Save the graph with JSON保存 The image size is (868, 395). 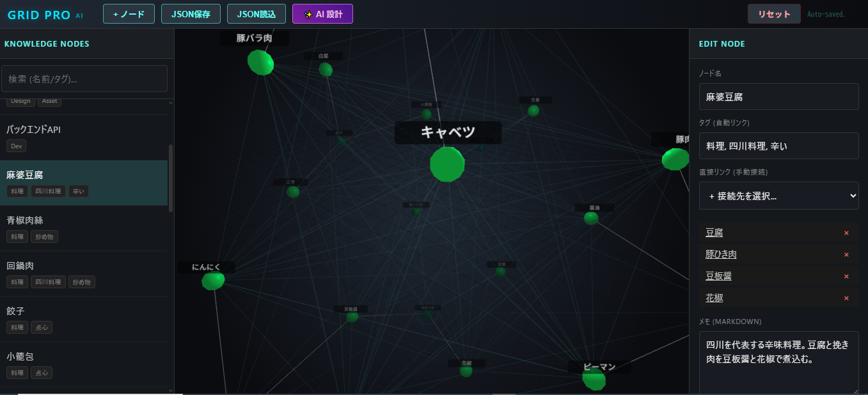(x=191, y=14)
